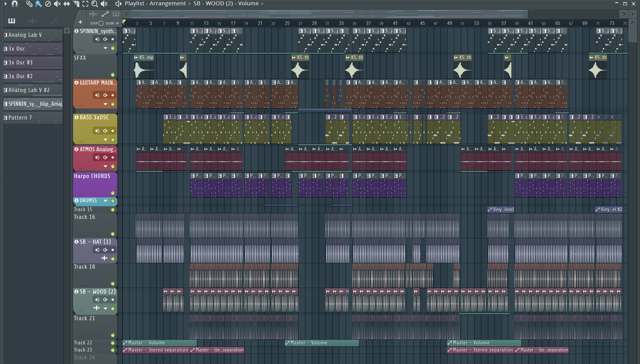Toggle the STEP checkbox
Viewport: 640px width, 364px height.
pyautogui.click(x=101, y=23)
